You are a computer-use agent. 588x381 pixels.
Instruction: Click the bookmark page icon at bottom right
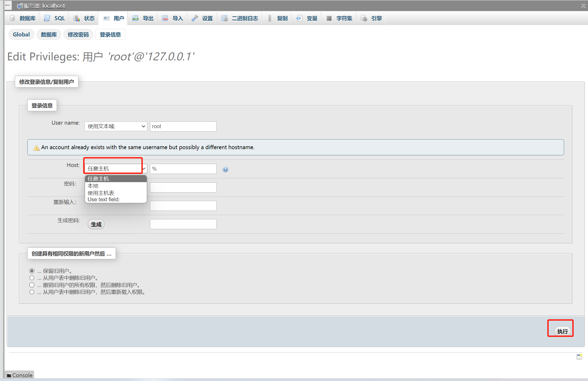click(579, 357)
